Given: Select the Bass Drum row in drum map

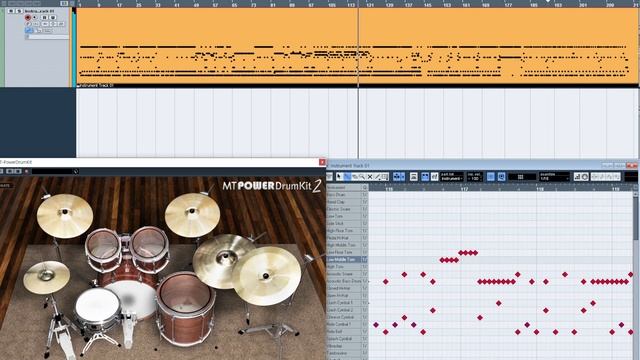Looking at the screenshot, I should pyautogui.click(x=344, y=195).
